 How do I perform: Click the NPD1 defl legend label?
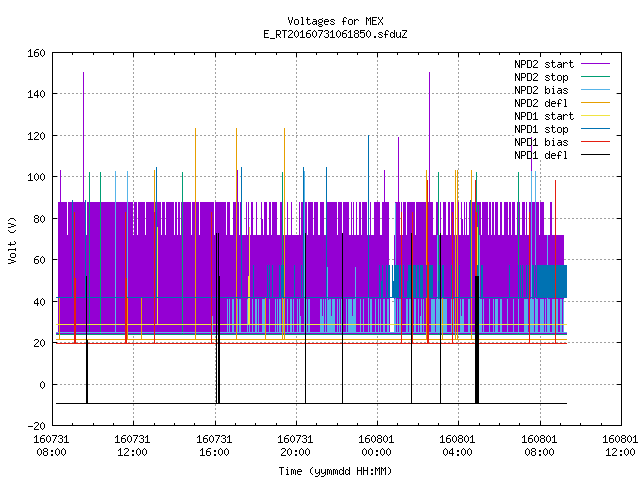(541, 156)
